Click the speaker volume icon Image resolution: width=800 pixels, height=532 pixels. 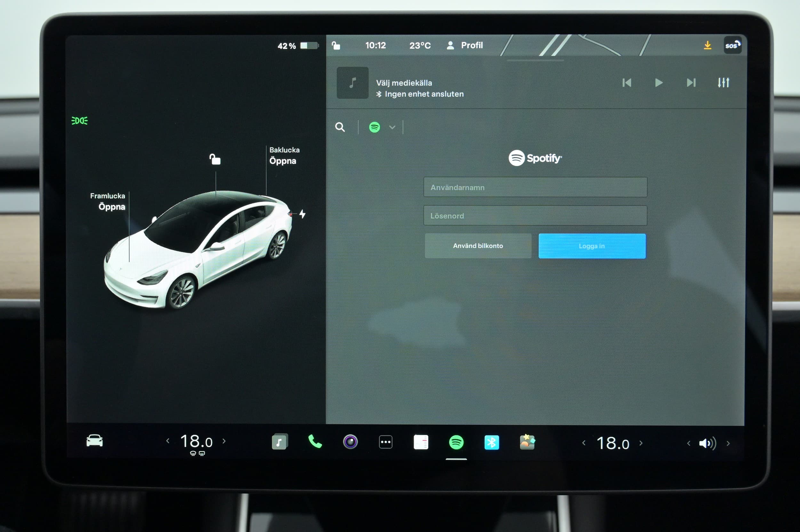pyautogui.click(x=708, y=443)
